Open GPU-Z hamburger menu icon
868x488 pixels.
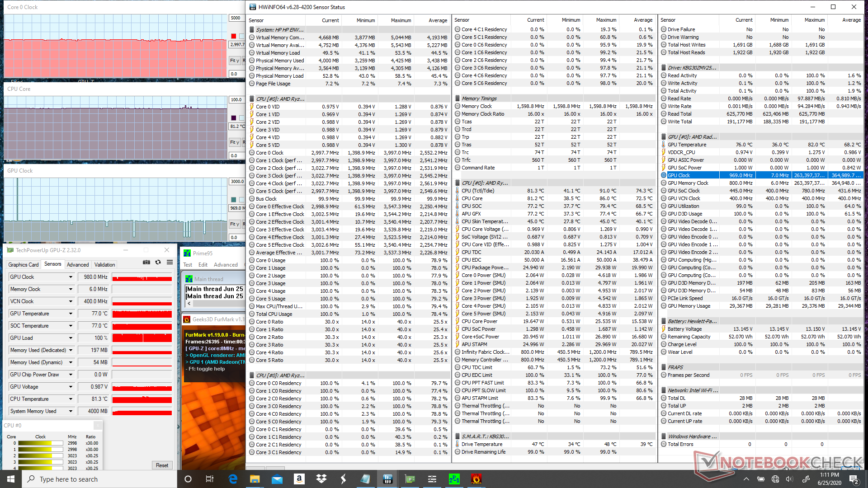pos(170,262)
